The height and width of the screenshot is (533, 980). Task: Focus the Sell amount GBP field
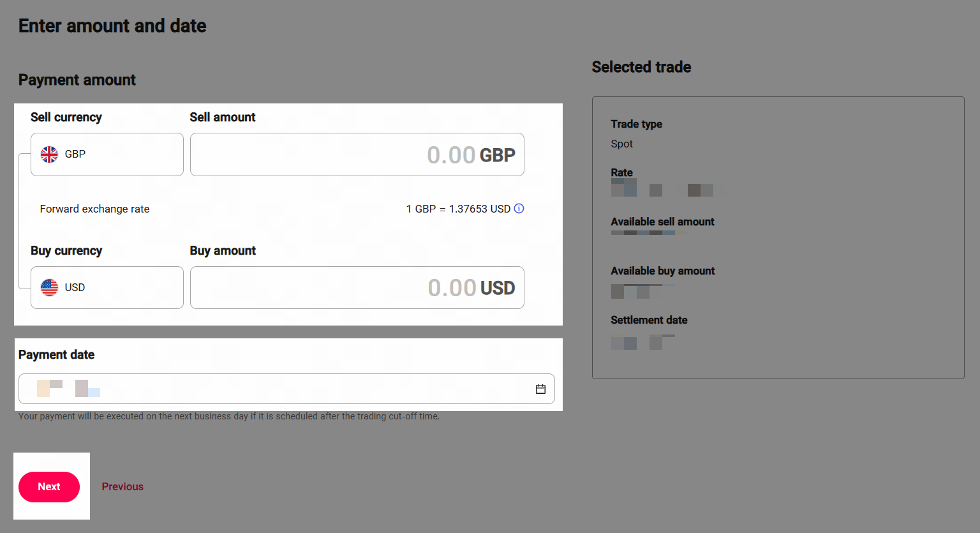pos(357,154)
